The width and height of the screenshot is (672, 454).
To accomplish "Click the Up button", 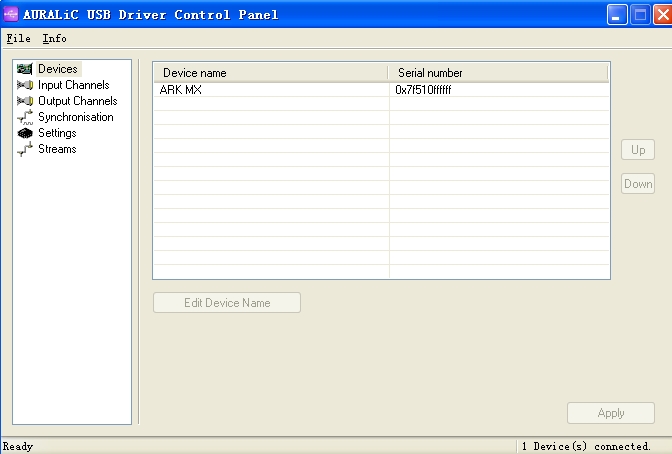I will click(638, 150).
